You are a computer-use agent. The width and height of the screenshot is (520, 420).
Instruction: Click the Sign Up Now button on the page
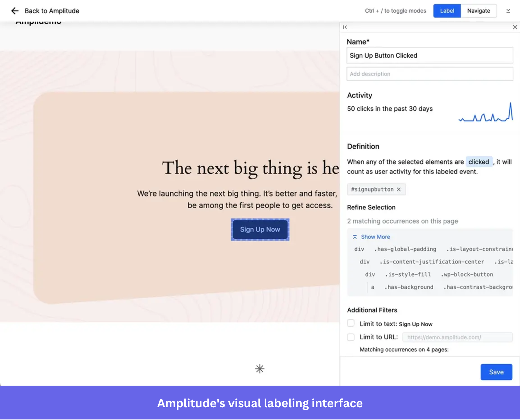click(260, 230)
